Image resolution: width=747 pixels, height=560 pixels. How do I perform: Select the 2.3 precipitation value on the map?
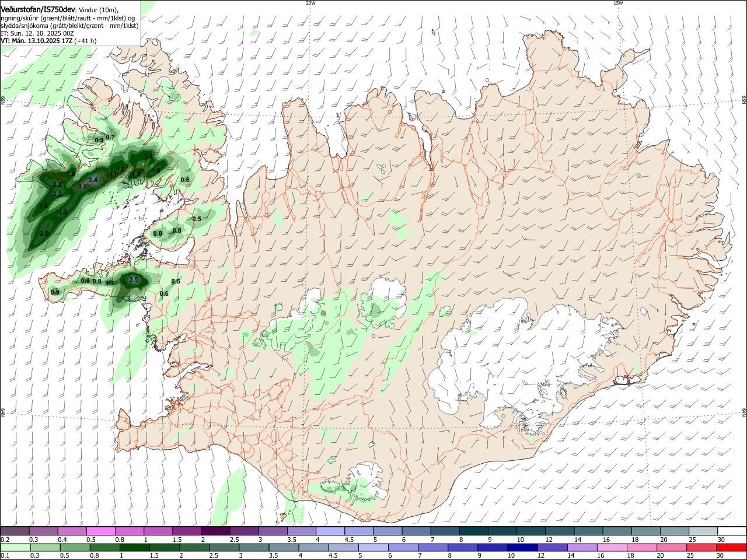pyautogui.click(x=57, y=194)
